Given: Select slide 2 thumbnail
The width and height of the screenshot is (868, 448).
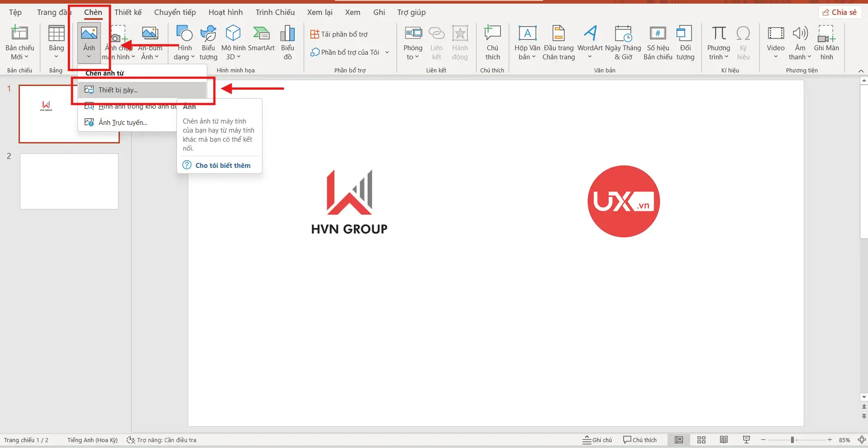Looking at the screenshot, I should coord(69,181).
